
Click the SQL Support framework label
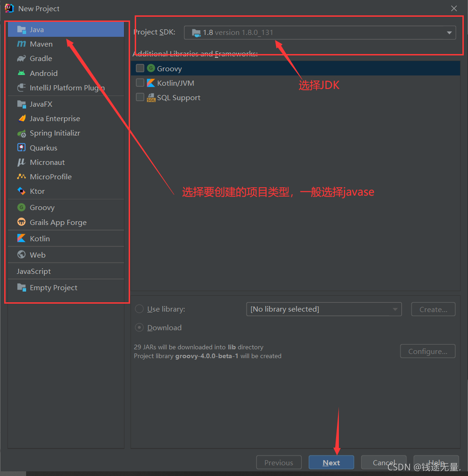click(179, 98)
